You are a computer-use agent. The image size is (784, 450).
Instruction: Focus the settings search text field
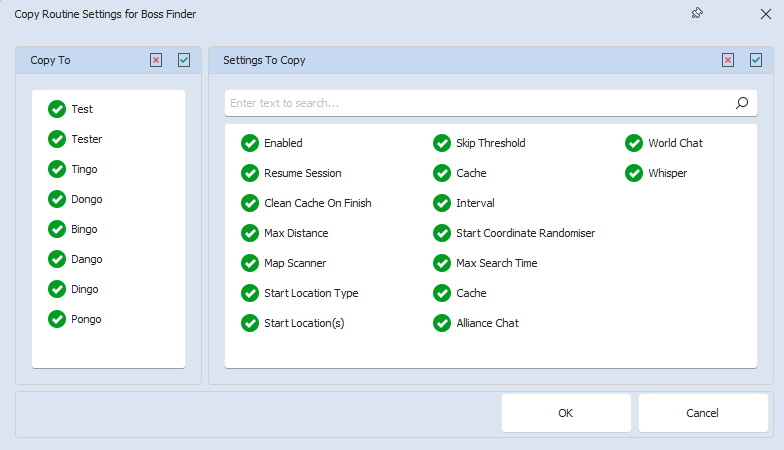coord(480,103)
